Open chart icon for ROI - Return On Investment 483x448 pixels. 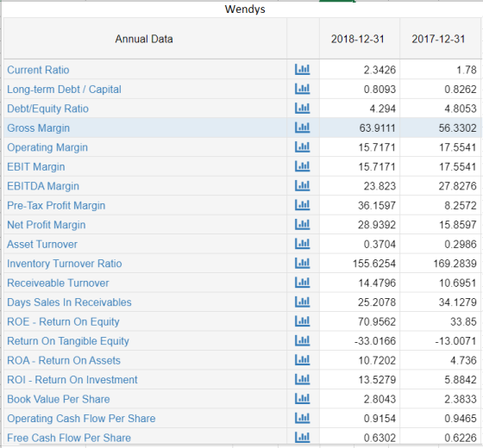pos(302,379)
